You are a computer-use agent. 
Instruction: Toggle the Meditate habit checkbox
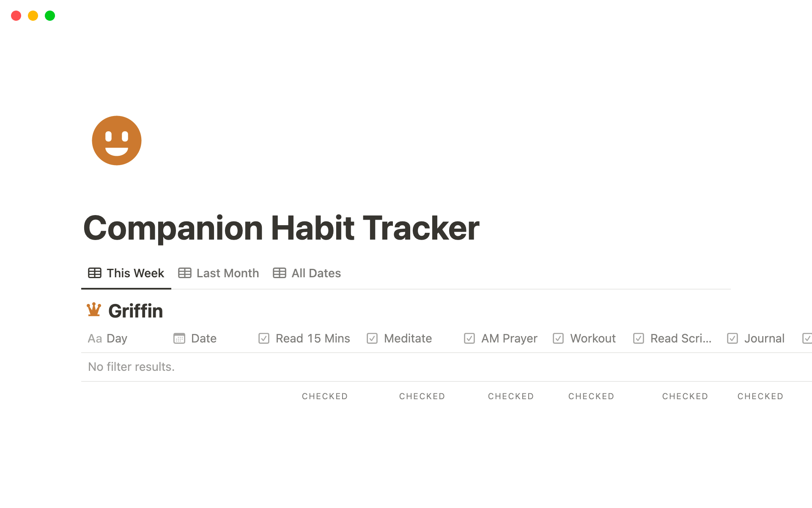point(373,338)
